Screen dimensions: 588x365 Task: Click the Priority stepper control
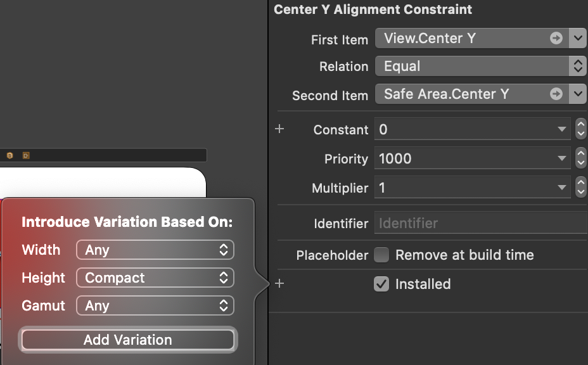(581, 158)
